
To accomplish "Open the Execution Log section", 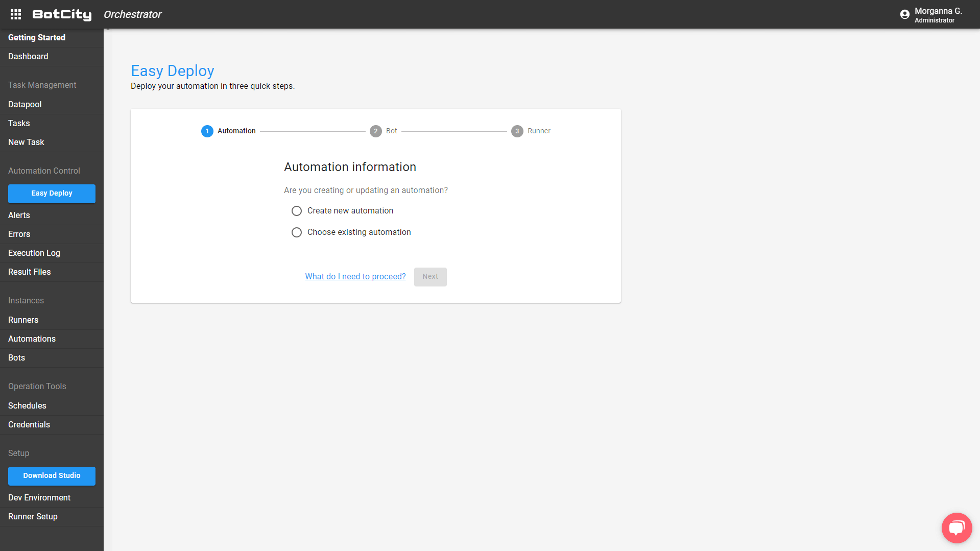I will pos(34,253).
